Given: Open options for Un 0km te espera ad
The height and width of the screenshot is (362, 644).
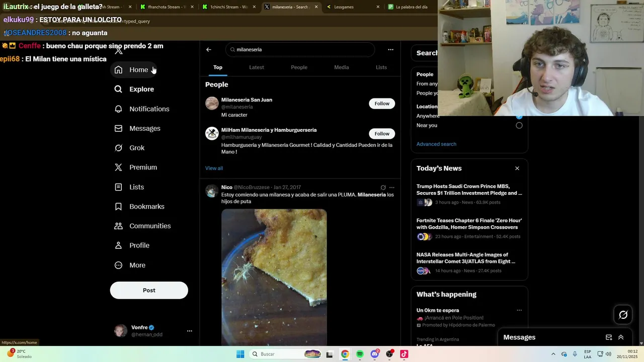Looking at the screenshot, I should 519,310.
